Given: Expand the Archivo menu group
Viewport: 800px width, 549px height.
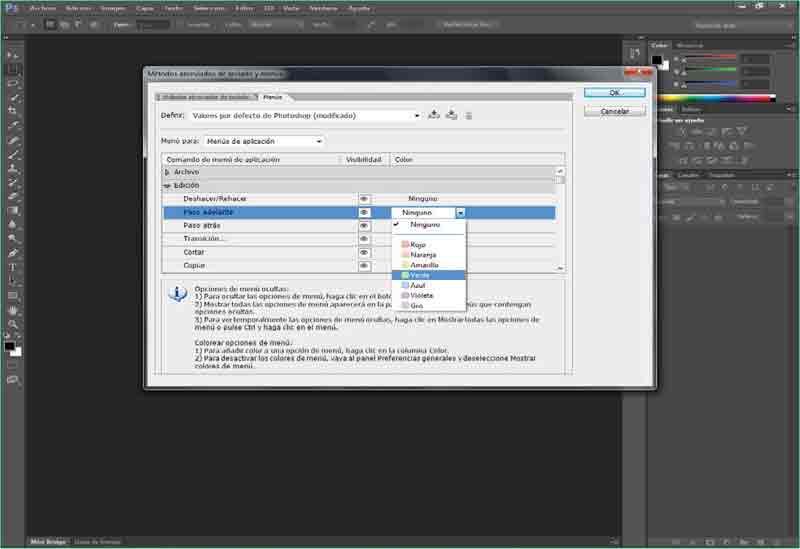Looking at the screenshot, I should pyautogui.click(x=167, y=172).
